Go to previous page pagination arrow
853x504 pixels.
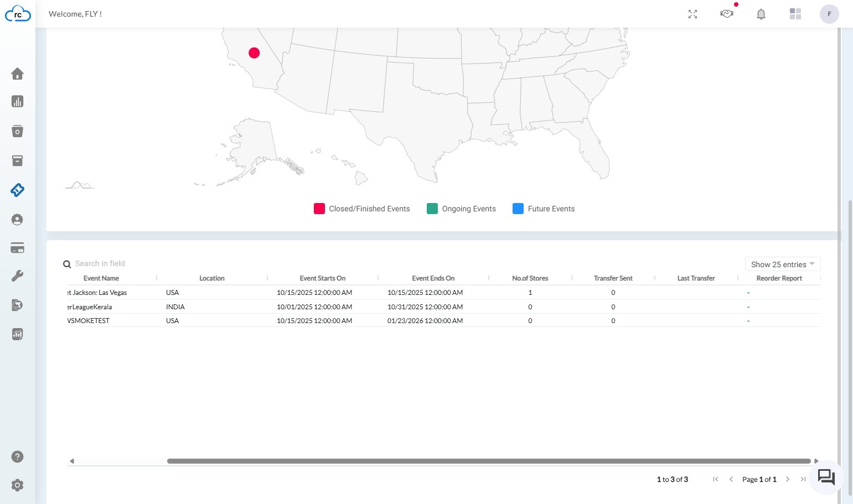click(x=731, y=479)
